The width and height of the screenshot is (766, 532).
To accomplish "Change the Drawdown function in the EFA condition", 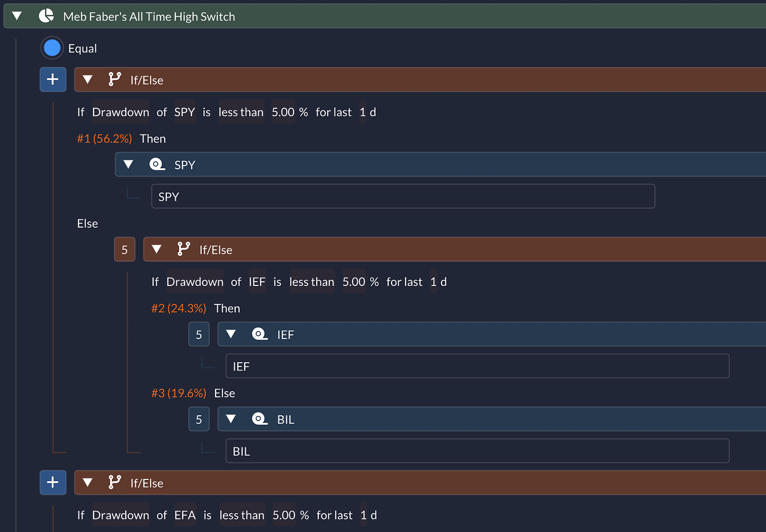I will click(120, 515).
